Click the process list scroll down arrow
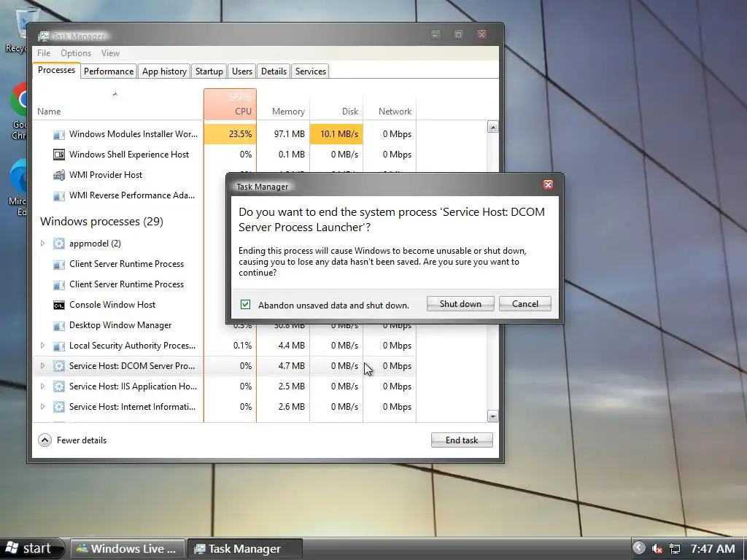Image resolution: width=747 pixels, height=560 pixels. pyautogui.click(x=492, y=416)
